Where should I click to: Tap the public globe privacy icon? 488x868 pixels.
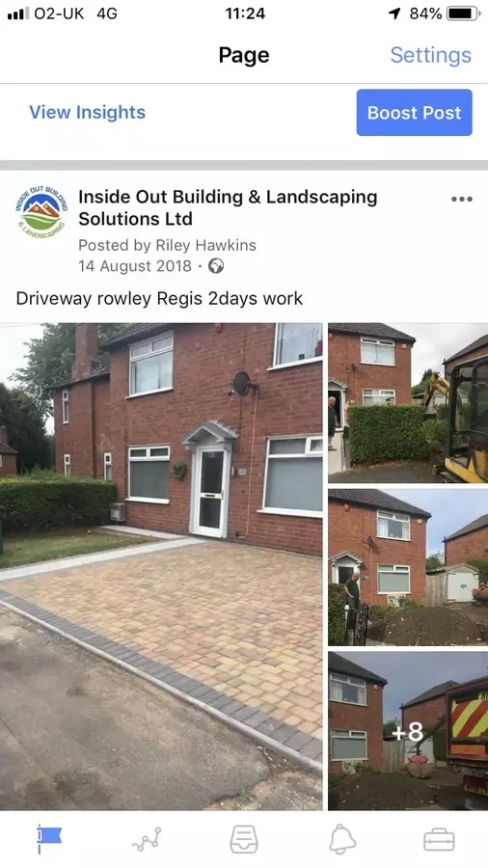(x=216, y=266)
